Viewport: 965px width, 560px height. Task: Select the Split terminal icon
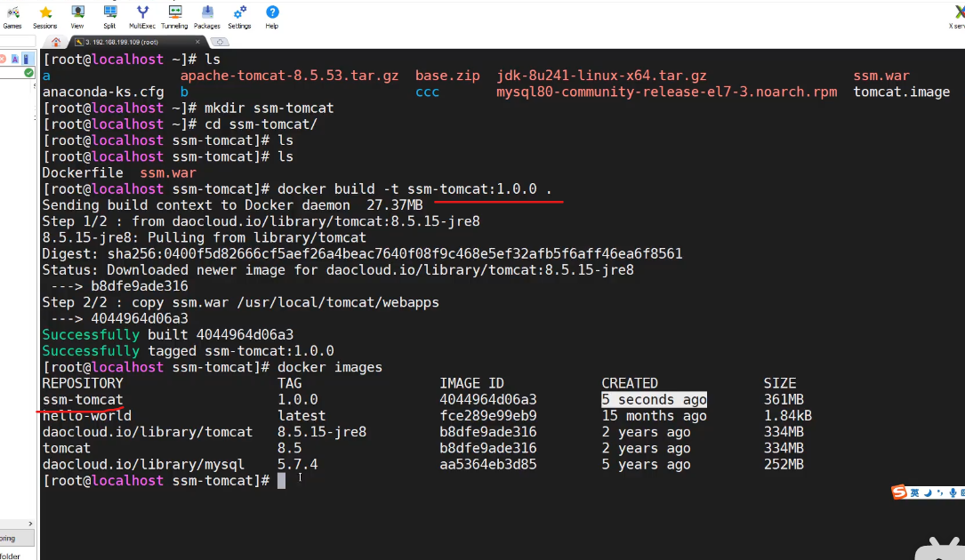tap(109, 14)
